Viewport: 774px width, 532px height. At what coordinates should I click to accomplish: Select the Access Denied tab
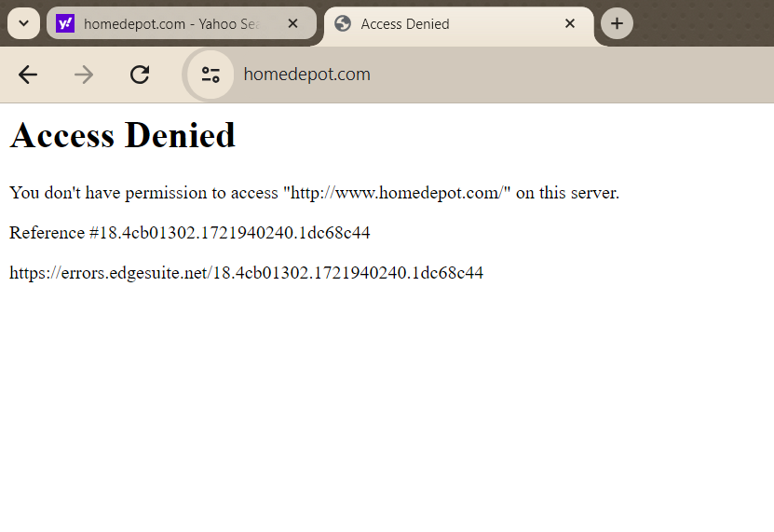click(x=459, y=24)
